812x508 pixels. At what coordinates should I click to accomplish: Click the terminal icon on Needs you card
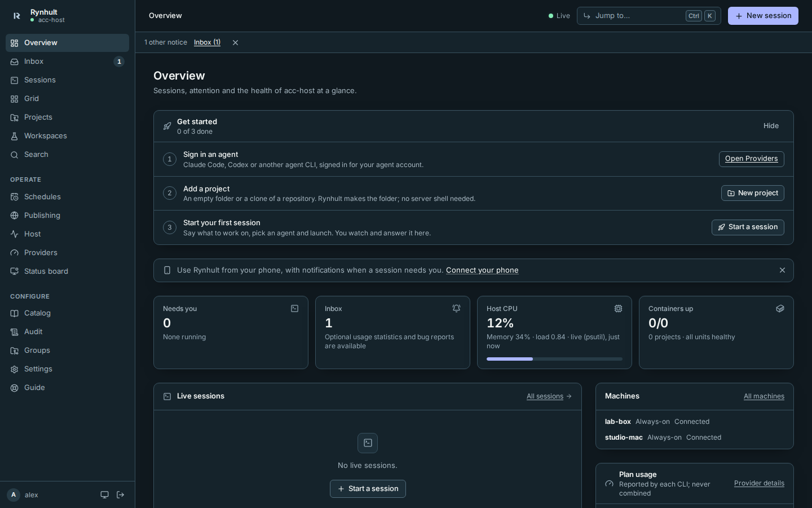(x=294, y=309)
